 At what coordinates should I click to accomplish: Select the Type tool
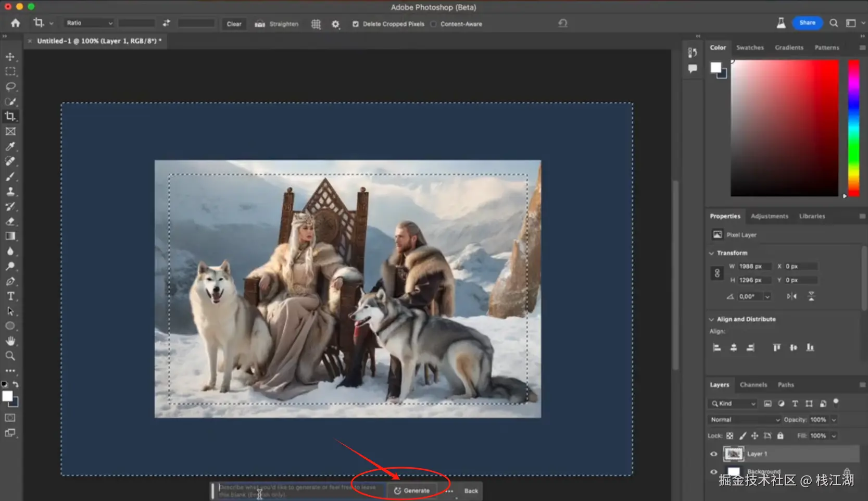pyautogui.click(x=10, y=296)
